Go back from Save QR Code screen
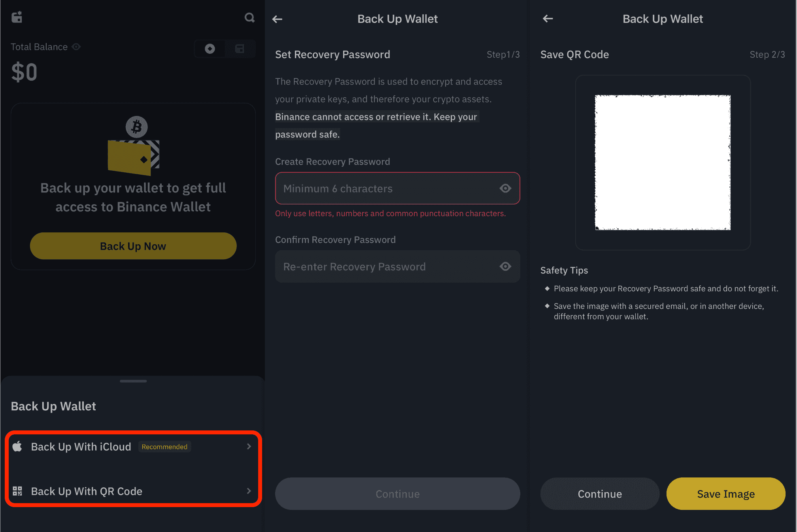797x532 pixels. point(548,19)
